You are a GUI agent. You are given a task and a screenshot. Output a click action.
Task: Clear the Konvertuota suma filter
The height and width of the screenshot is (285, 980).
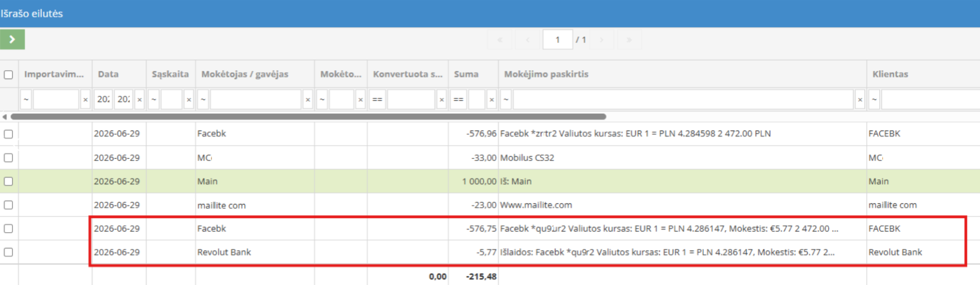[x=441, y=100]
